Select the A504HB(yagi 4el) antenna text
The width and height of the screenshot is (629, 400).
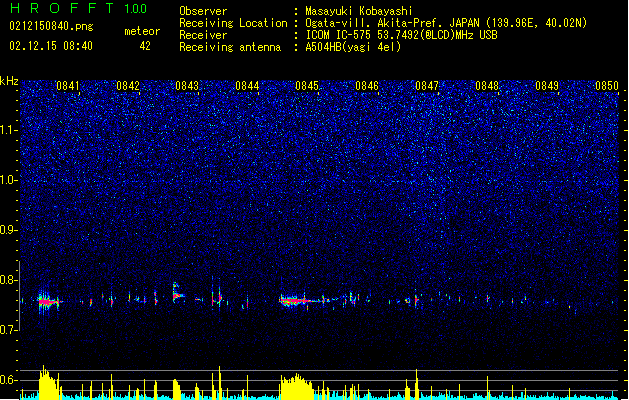(x=353, y=47)
